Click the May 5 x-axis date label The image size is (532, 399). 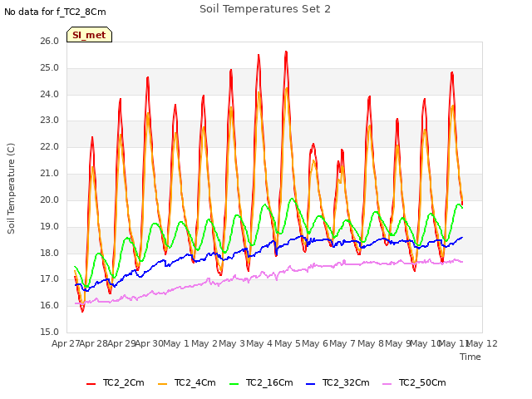coord(288,343)
